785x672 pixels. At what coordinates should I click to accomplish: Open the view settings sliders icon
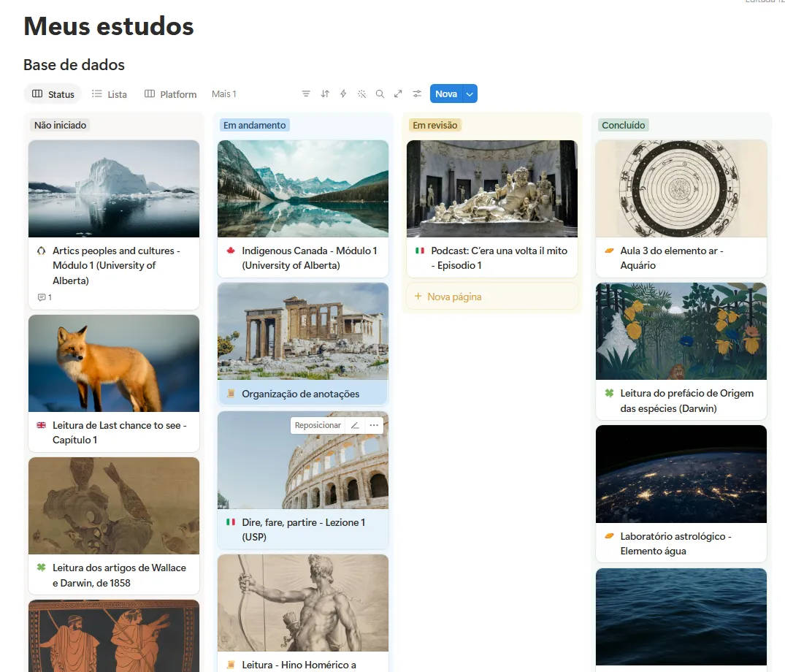417,93
